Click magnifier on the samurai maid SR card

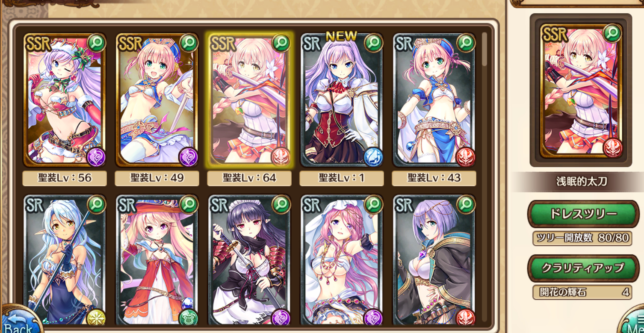(281, 204)
